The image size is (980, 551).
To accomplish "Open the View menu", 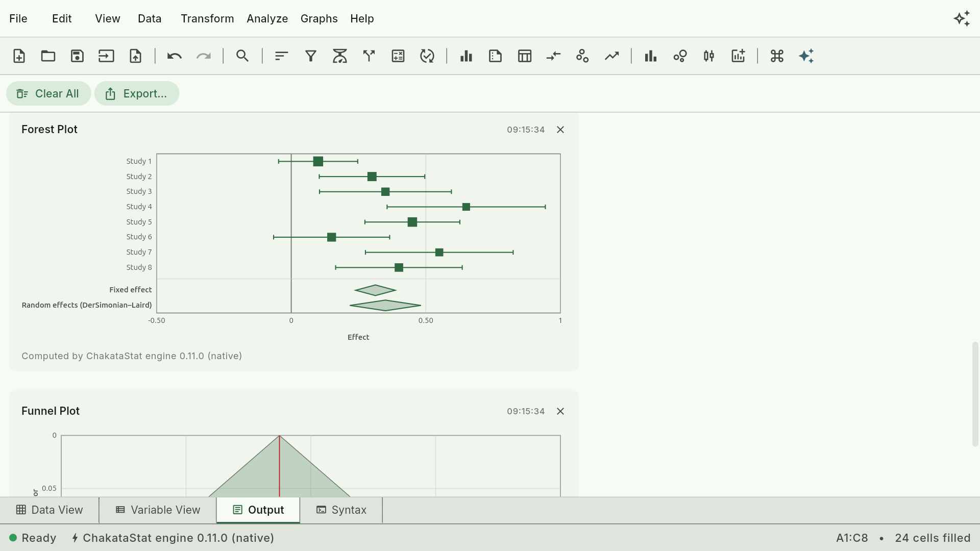I will (108, 19).
